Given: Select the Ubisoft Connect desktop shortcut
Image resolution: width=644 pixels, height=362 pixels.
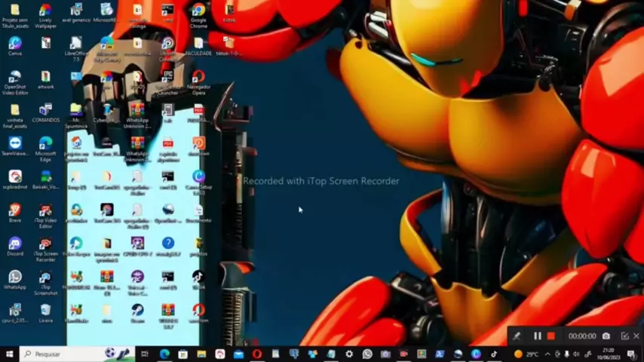Looking at the screenshot, I should click(167, 49).
